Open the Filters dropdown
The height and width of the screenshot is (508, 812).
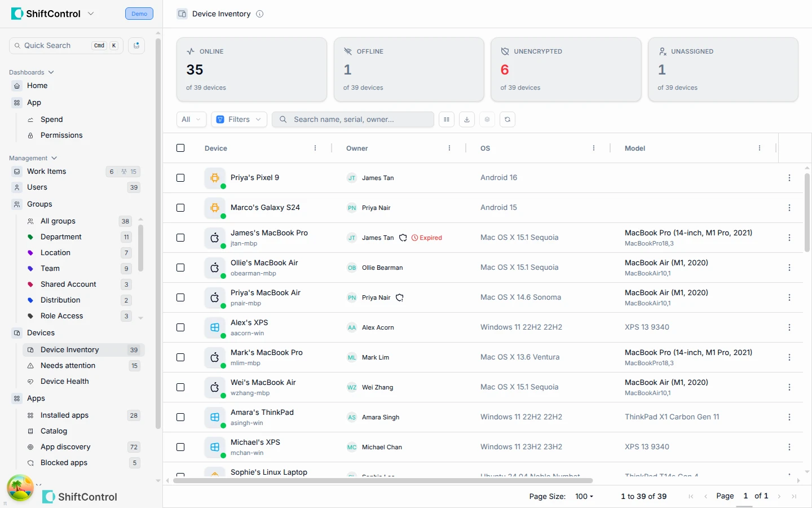[239, 120]
